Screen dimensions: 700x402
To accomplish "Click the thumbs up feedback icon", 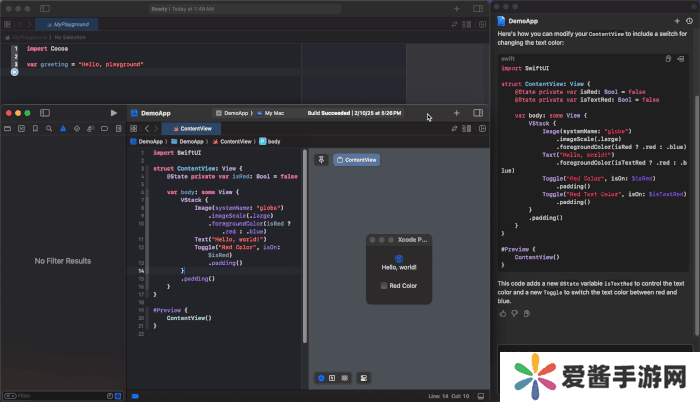I will point(502,313).
